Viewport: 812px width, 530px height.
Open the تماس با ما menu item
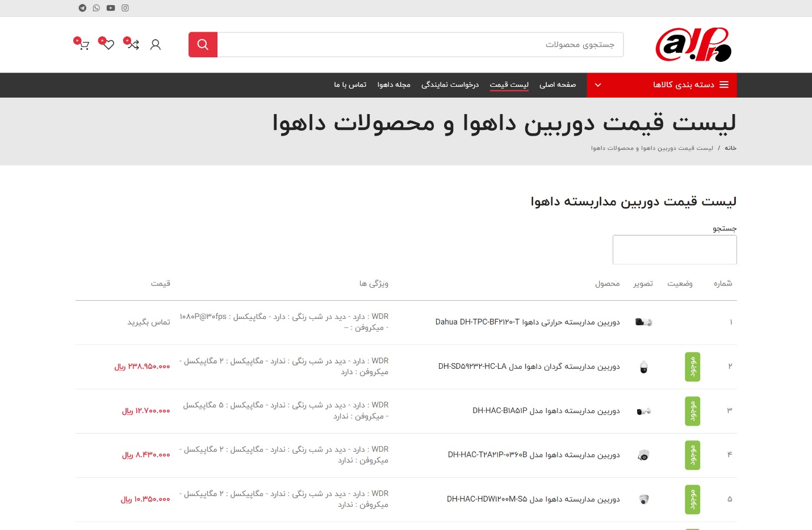coord(350,85)
